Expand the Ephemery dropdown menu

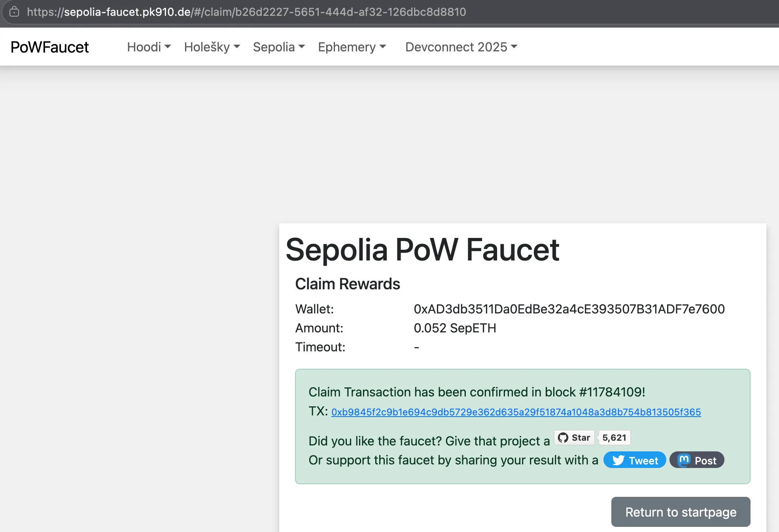(352, 47)
